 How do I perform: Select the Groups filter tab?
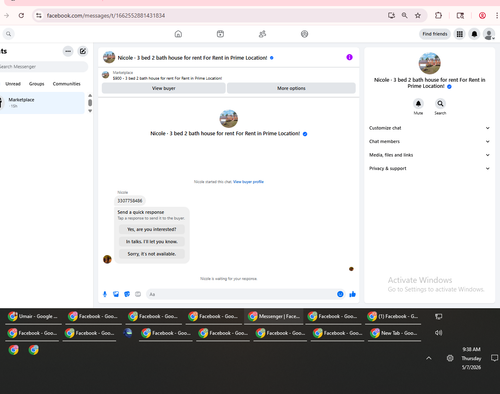click(37, 84)
